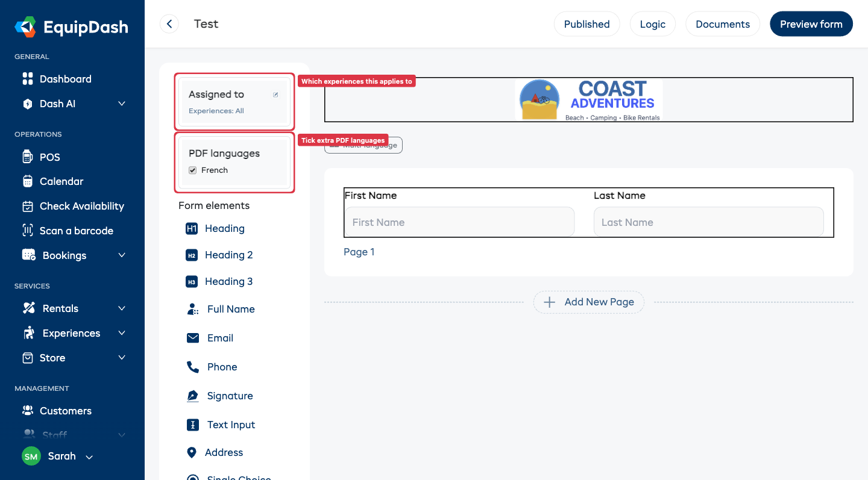
Task: Click the Heading 2 element label
Action: [229, 255]
